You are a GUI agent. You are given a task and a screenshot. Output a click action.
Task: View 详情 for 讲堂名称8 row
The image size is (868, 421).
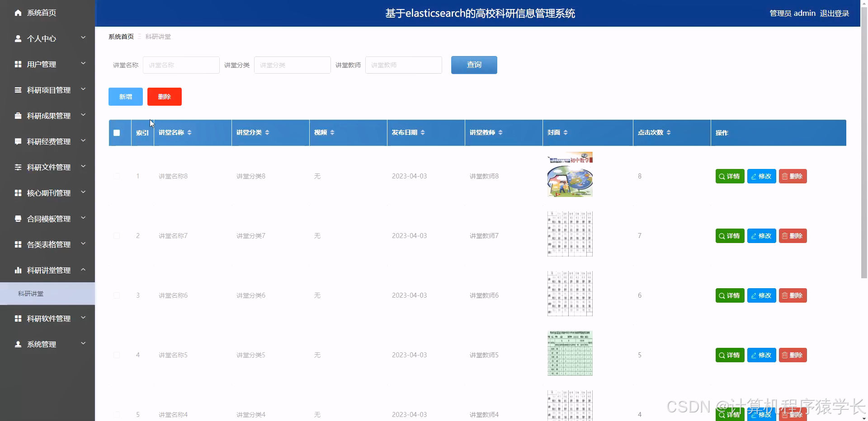(730, 176)
